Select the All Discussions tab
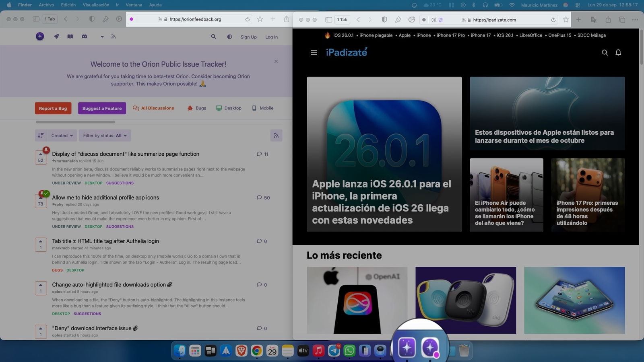 tap(153, 108)
